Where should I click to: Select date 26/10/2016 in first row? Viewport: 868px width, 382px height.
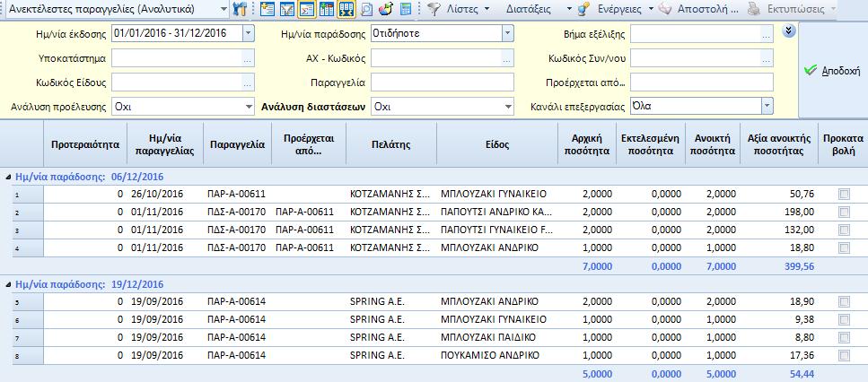point(165,194)
